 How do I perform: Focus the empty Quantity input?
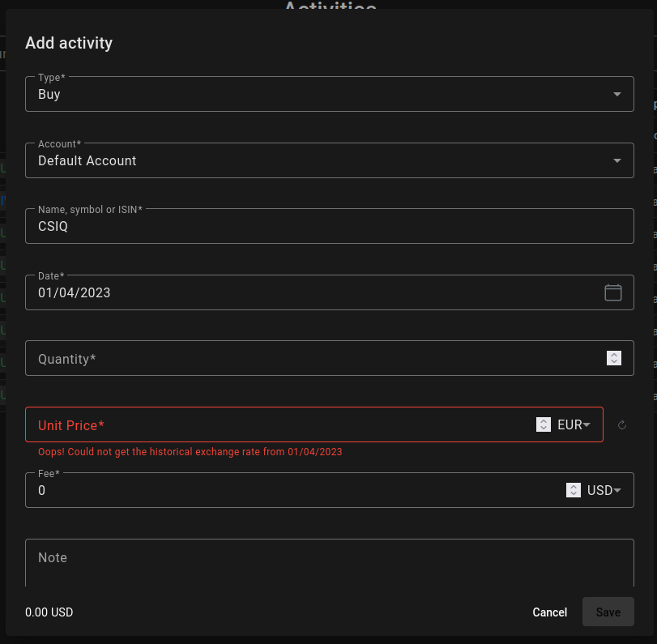point(243,358)
